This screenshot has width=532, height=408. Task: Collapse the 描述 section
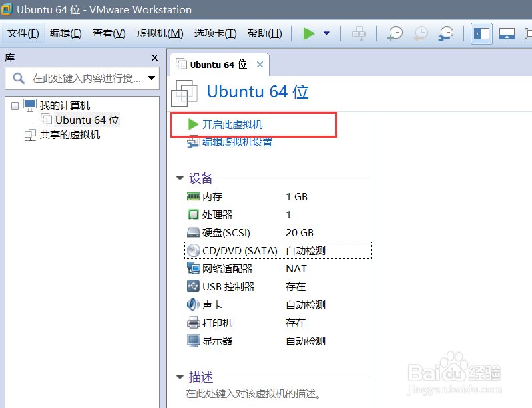180,377
